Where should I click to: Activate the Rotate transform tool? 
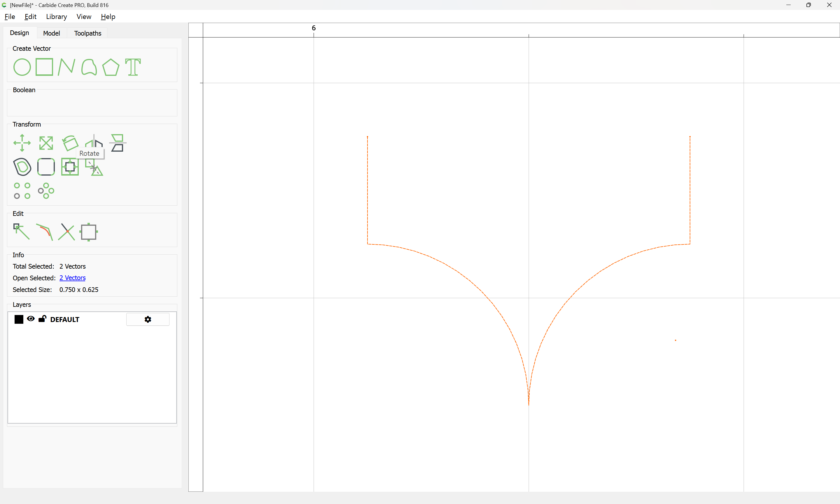[70, 143]
